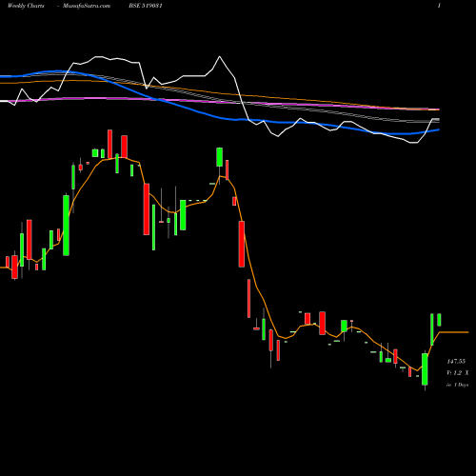Viewport: 476px width, 476px height.
Task: Click the last green weekly candle at far right
Action: tap(439, 320)
